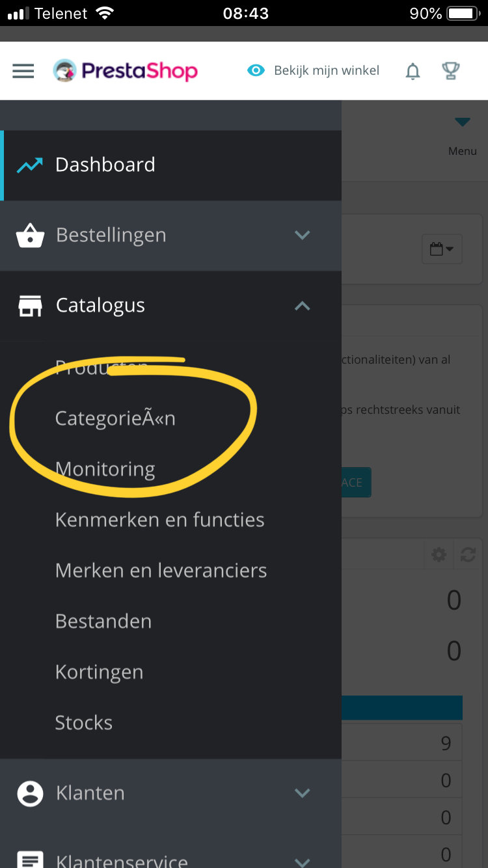Click the Klanten person icon

30,793
